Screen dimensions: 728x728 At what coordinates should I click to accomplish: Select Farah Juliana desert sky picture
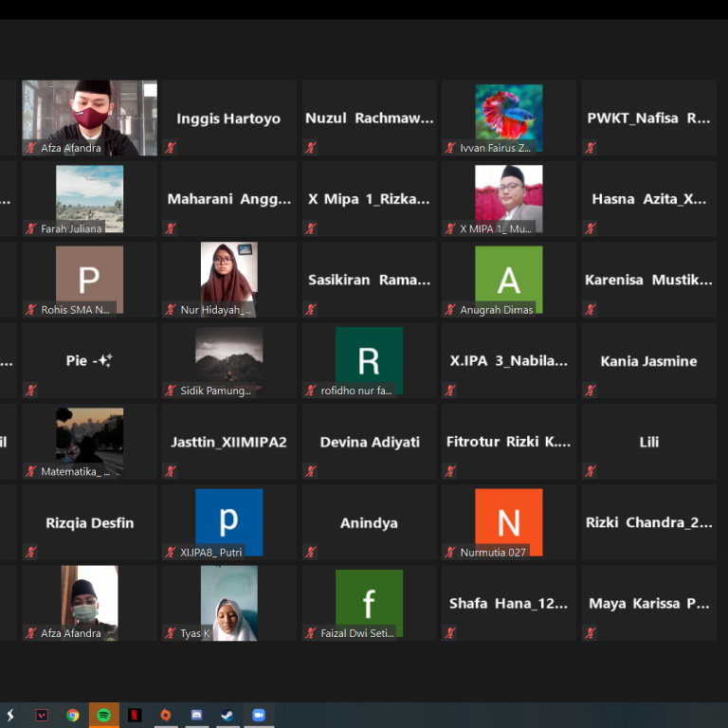point(90,198)
